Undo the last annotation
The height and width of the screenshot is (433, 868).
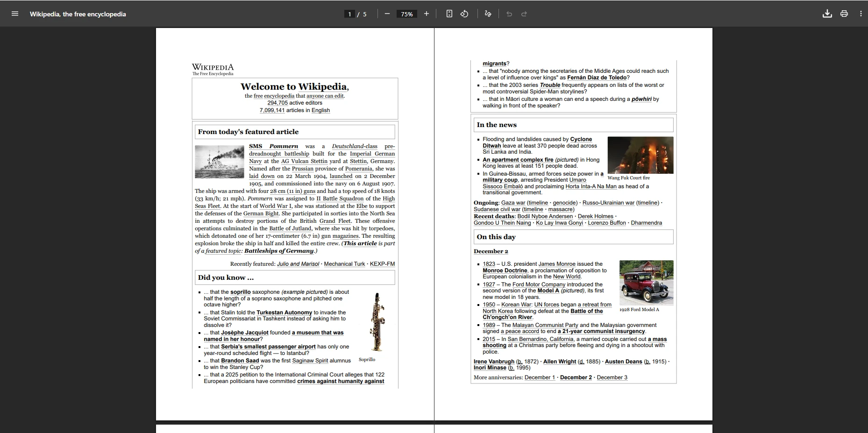coord(509,14)
